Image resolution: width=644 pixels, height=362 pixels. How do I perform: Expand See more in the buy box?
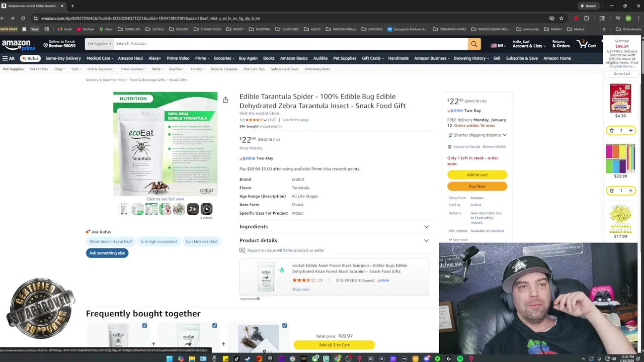[458, 240]
